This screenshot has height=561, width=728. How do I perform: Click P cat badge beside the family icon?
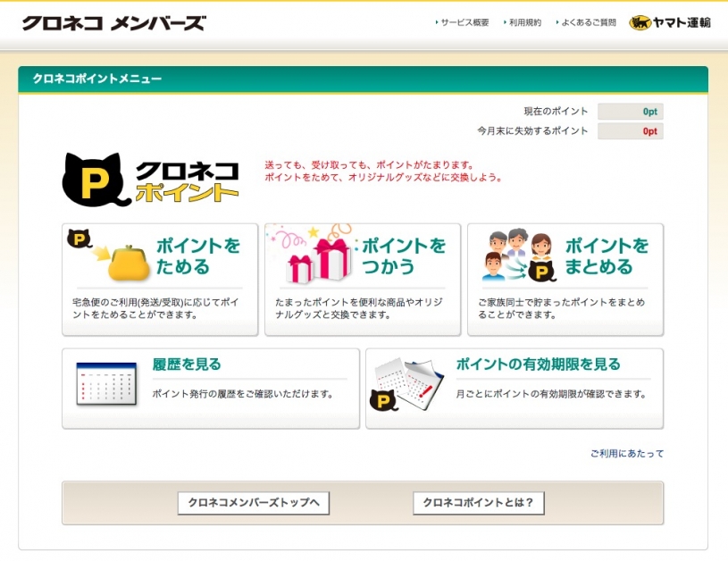coord(542,272)
